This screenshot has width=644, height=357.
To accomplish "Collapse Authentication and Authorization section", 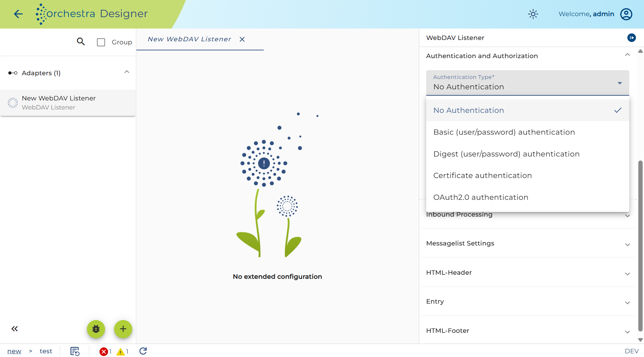I will pos(628,55).
